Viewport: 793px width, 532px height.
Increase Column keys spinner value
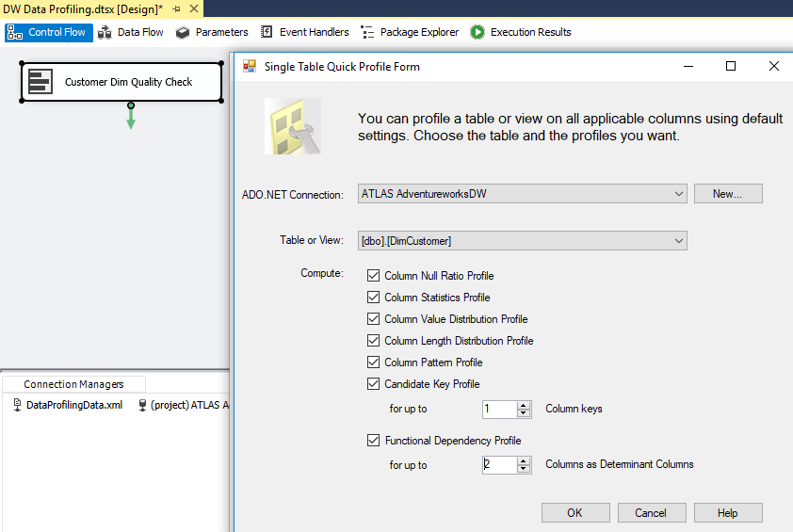[524, 405]
